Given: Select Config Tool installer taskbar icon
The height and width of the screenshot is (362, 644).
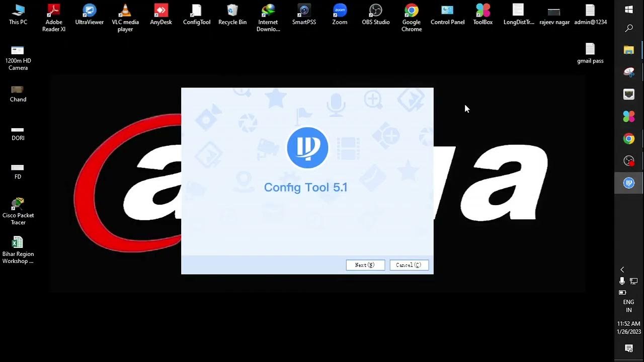Looking at the screenshot, I should [629, 183].
